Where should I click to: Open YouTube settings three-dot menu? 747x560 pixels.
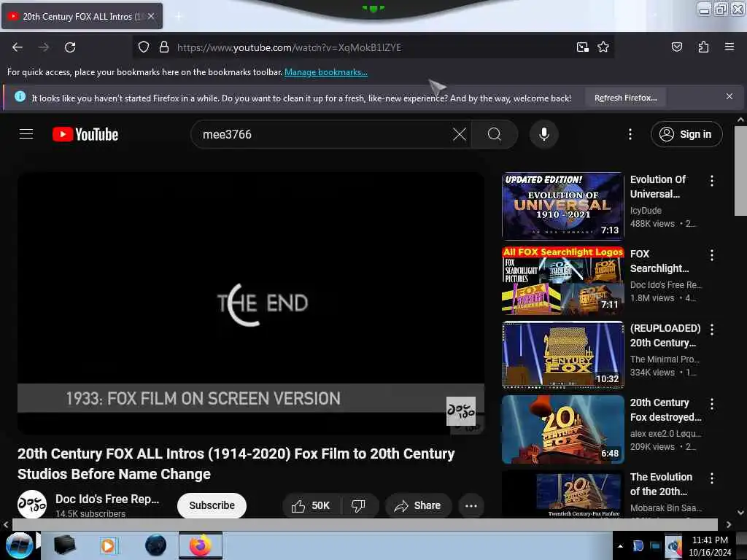point(630,134)
